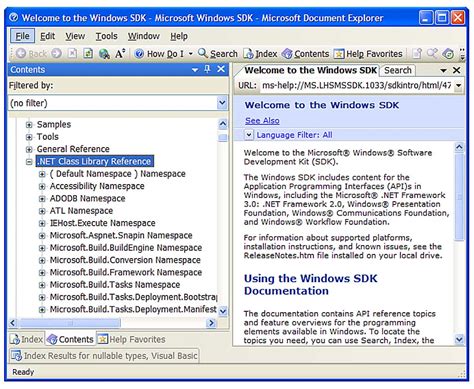This screenshot has height=389, width=474.
Task: Toggle auto-hide pin on Contents panel
Action: (x=207, y=69)
